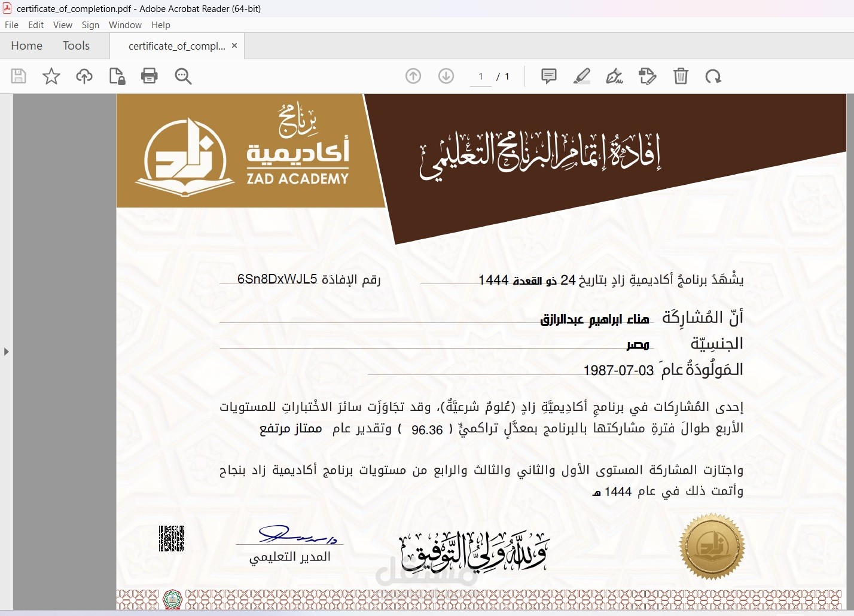
Task: Click the total page count "/ 1"
Action: (503, 77)
